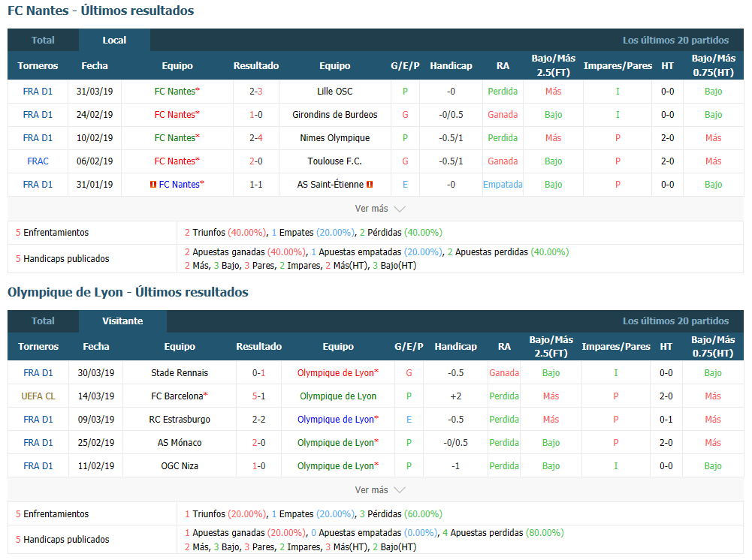This screenshot has width=752, height=560.
Task: Click chevron icon beside Lyon Ver más
Action: [x=400, y=490]
